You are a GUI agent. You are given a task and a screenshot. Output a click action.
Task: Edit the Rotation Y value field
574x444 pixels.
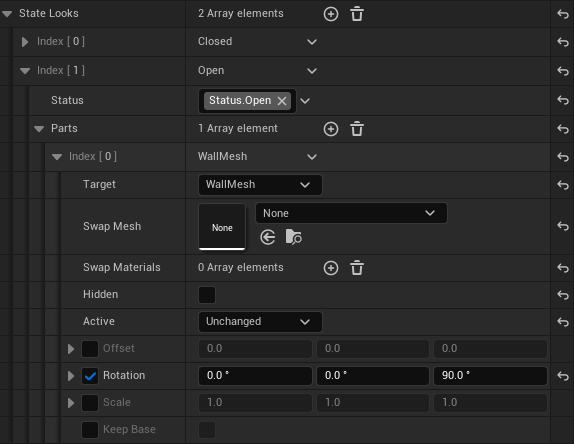[x=373, y=376]
